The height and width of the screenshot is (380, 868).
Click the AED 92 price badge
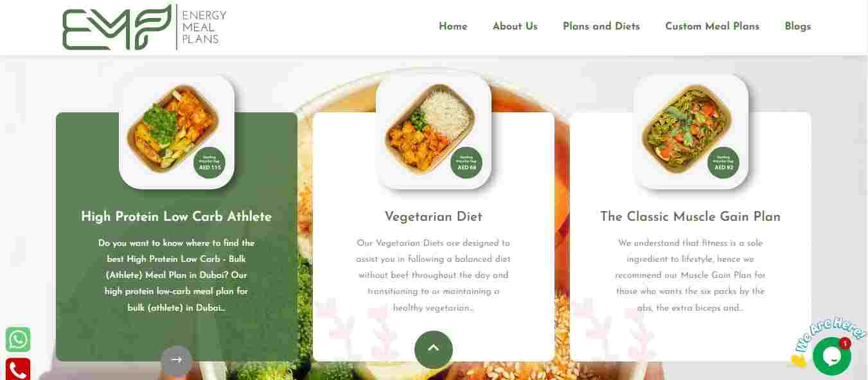click(723, 163)
